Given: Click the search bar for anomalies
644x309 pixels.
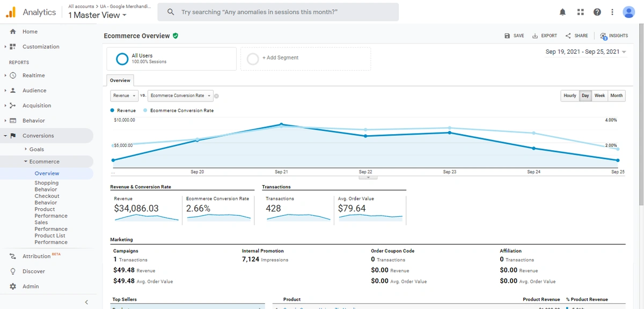Looking at the screenshot, I should 278,11.
